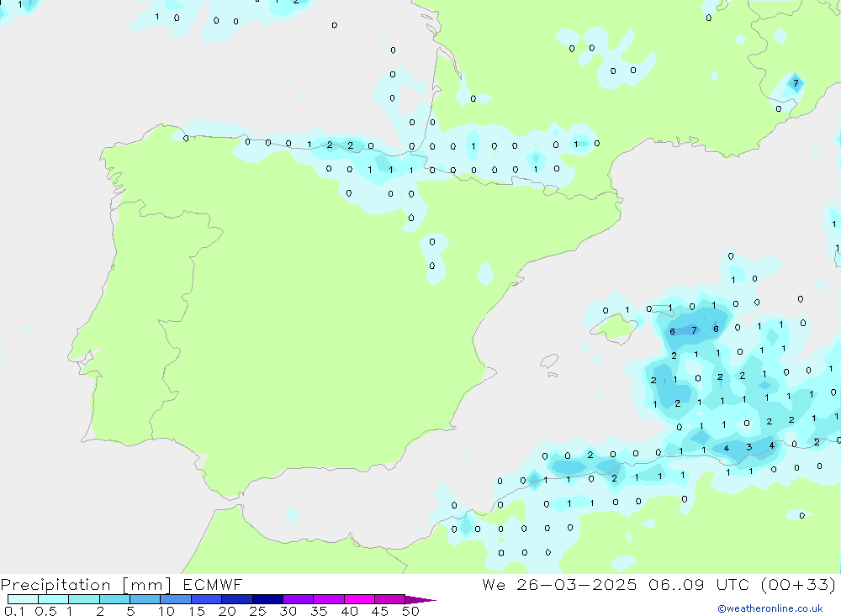Click the 5–10 mm light blue legend swatch
Viewport: 841px width, 616px height.
pyautogui.click(x=145, y=599)
